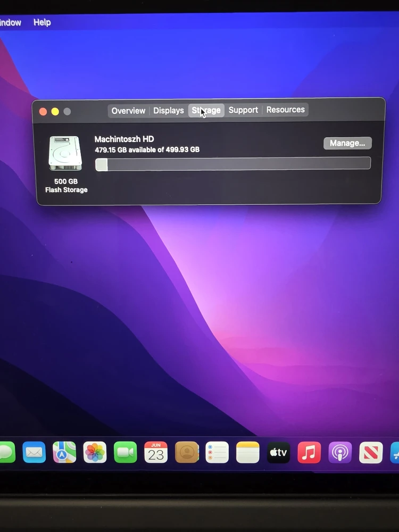
Task: Click the Machintoszh HD volume name
Action: (x=124, y=139)
